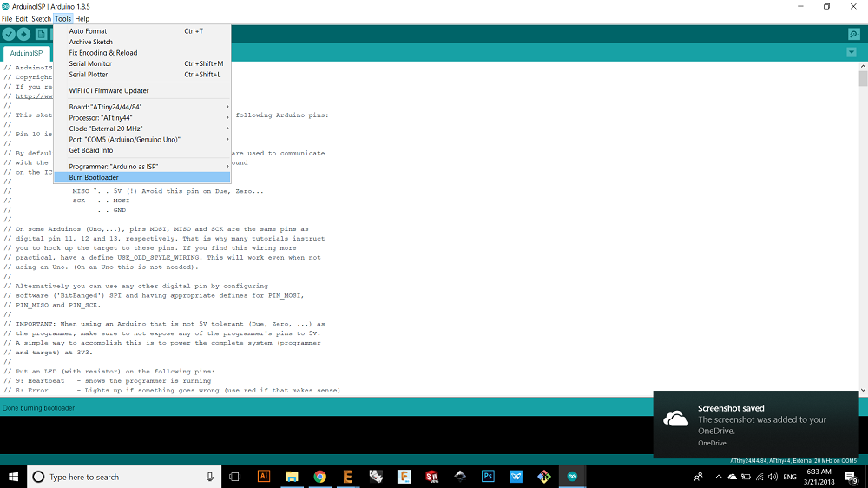The image size is (868, 488).
Task: Click the OneDrive cloud tray icon
Action: tap(732, 477)
